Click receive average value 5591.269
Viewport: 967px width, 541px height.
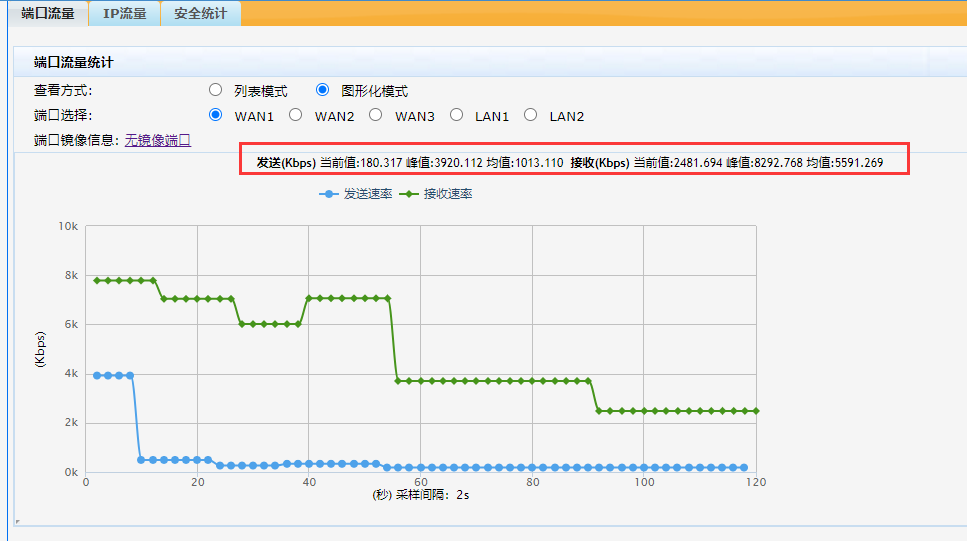[x=859, y=163]
